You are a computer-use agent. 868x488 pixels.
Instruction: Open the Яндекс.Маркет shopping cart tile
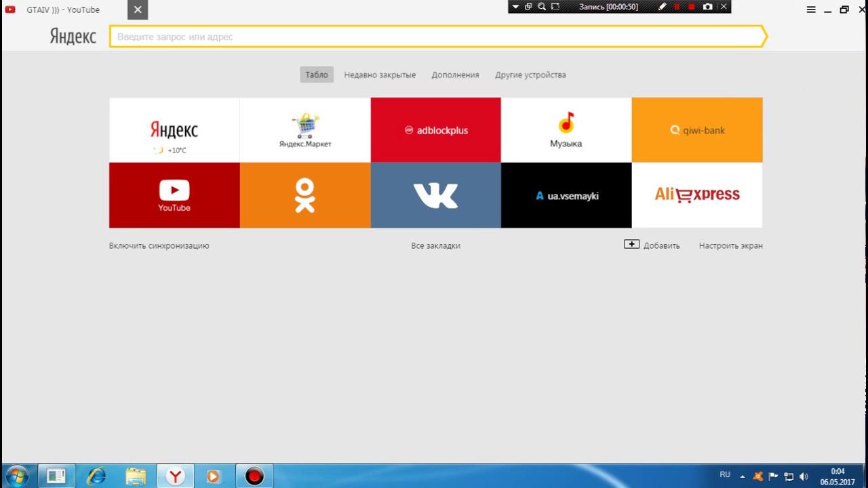[305, 130]
